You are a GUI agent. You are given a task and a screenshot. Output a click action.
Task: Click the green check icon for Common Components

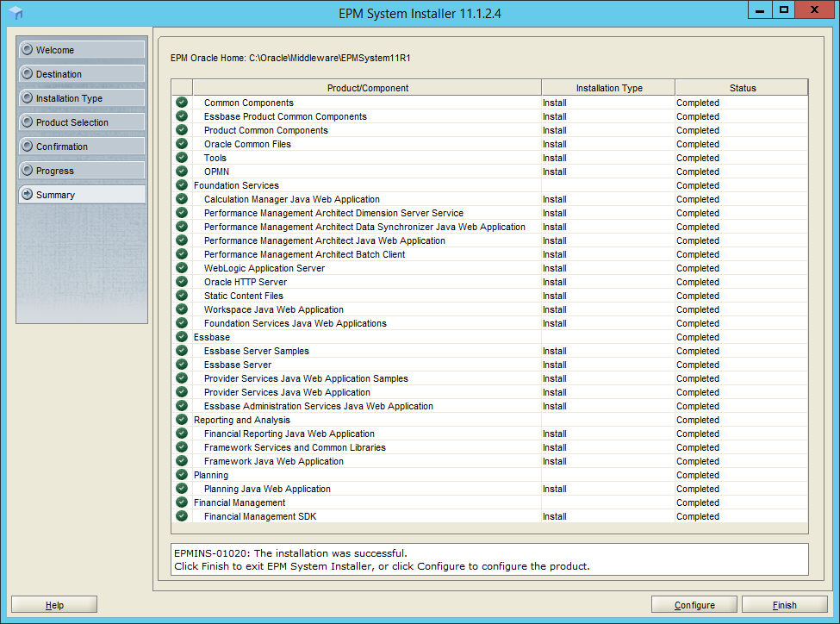tap(182, 103)
